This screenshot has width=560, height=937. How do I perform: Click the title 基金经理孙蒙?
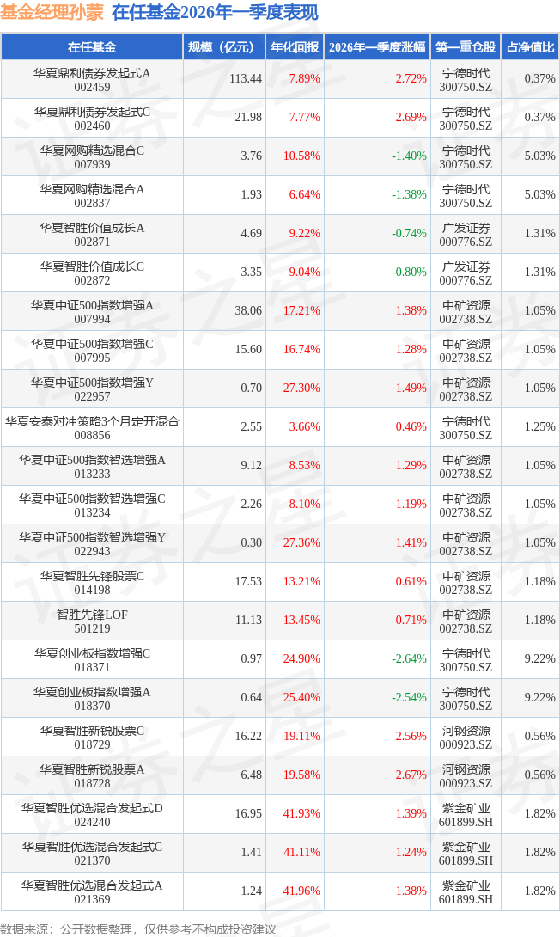pyautogui.click(x=52, y=13)
